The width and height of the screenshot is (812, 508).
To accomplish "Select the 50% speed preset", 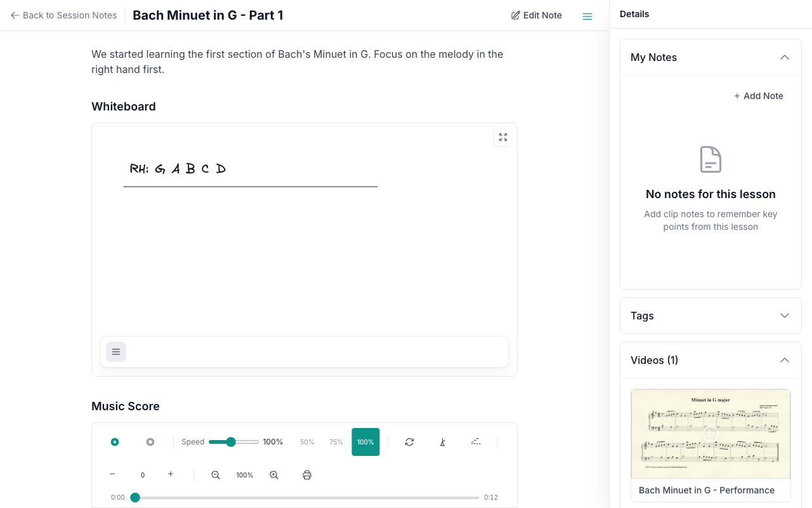I will tap(307, 442).
